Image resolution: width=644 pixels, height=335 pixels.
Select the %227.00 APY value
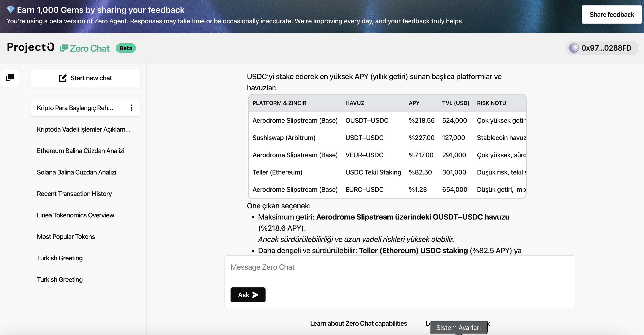click(421, 138)
